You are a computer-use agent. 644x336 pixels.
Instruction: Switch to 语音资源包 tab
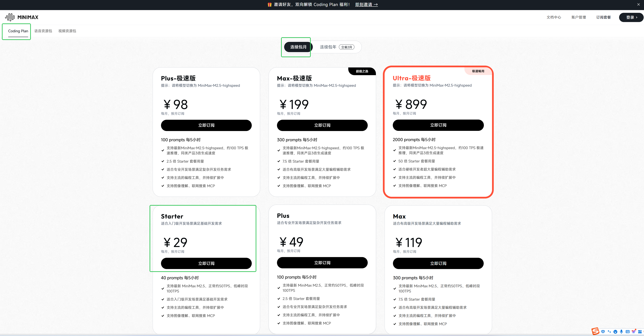43,31
